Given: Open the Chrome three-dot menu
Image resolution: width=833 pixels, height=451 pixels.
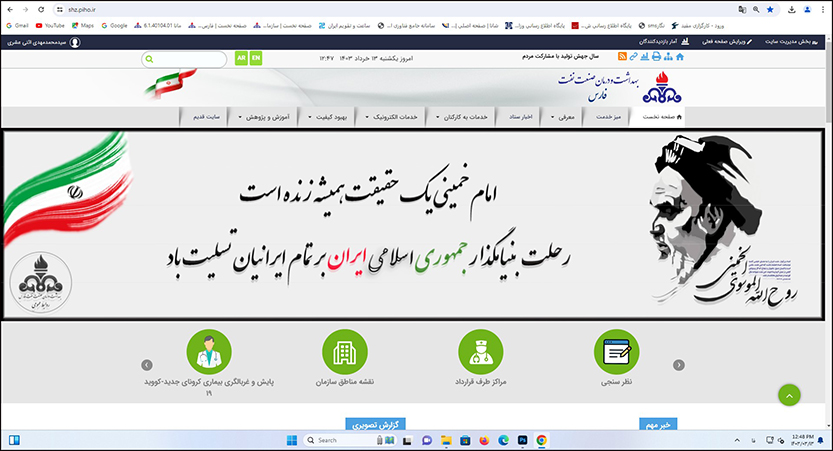Looking at the screenshot, I should pyautogui.click(x=823, y=10).
